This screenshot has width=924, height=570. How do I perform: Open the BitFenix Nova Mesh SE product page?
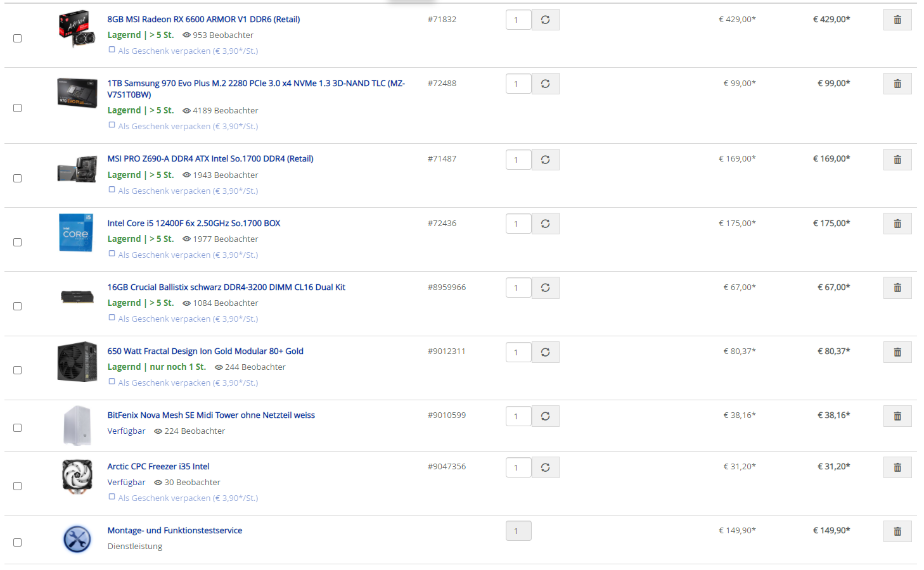coord(211,415)
